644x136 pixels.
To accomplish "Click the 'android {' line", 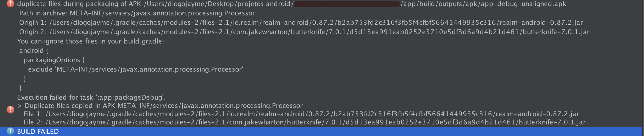I will point(34,51).
